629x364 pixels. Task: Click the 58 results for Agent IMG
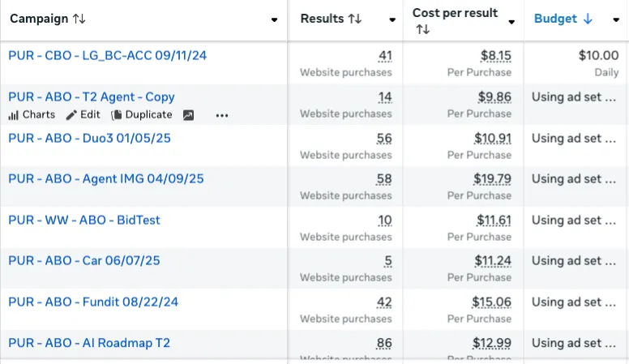(x=384, y=178)
